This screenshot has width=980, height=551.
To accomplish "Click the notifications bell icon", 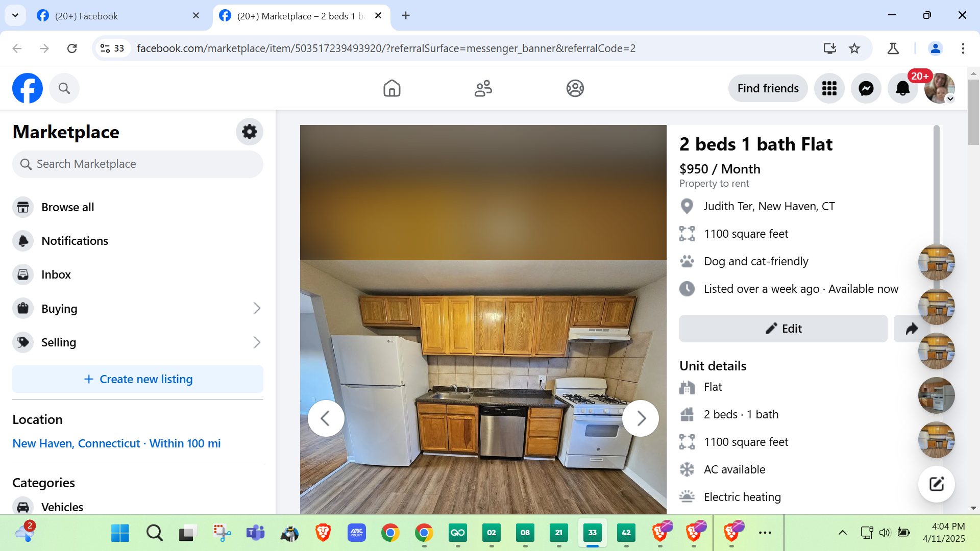I will [x=902, y=88].
